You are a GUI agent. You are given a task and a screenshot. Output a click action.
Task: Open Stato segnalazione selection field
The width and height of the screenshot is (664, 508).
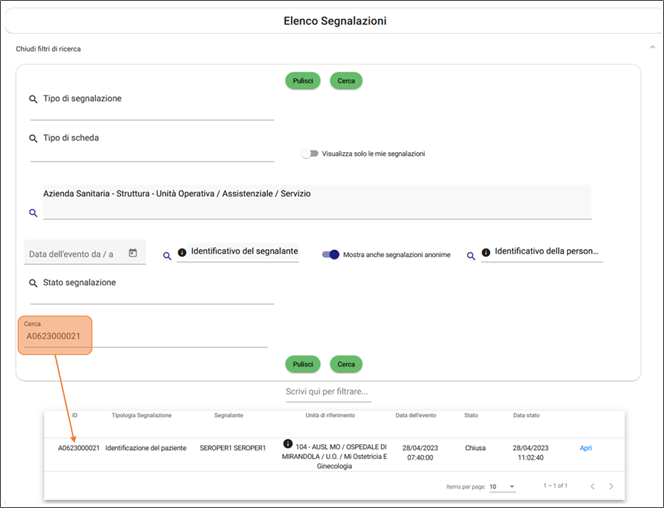click(x=150, y=290)
